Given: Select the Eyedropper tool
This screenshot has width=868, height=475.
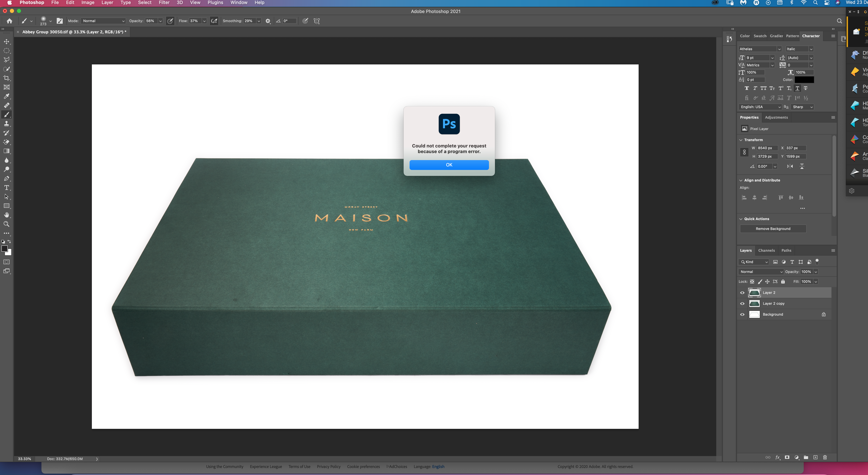Looking at the screenshot, I should click(x=7, y=96).
